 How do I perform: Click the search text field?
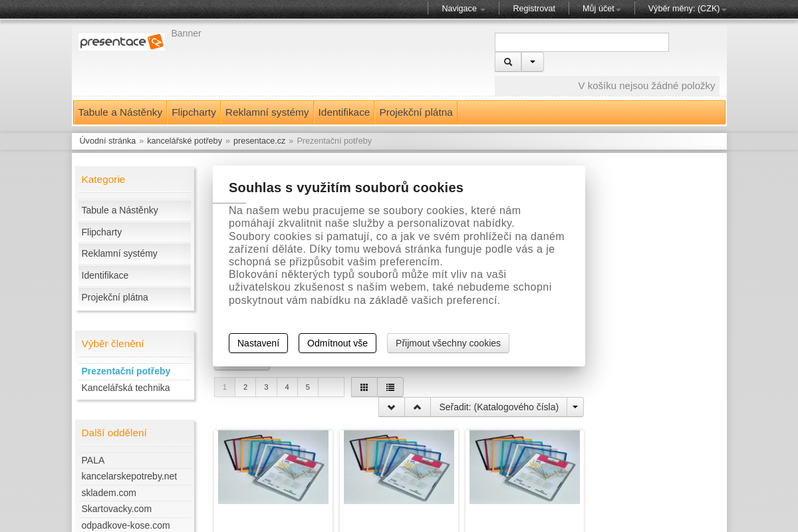click(581, 43)
